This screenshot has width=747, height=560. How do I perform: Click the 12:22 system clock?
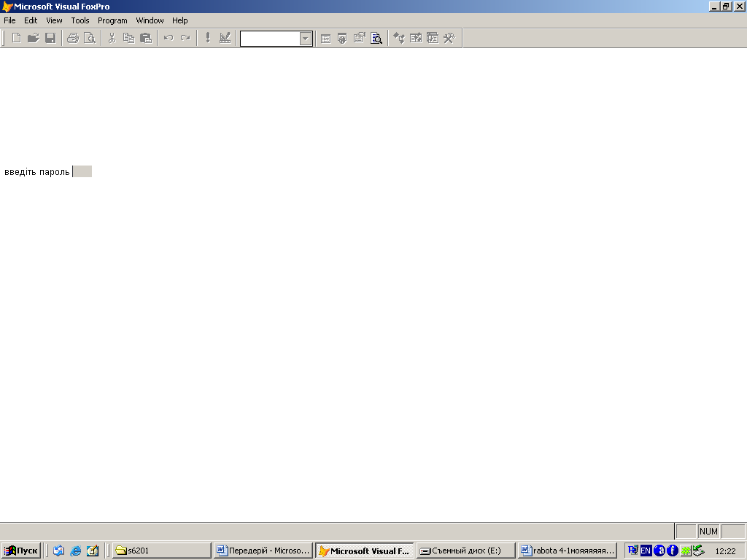click(x=725, y=551)
